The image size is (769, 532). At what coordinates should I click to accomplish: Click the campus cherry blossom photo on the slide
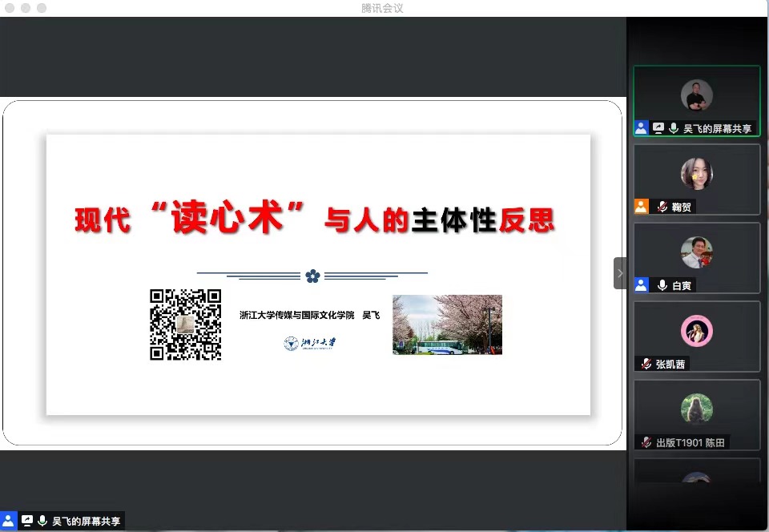(x=446, y=324)
